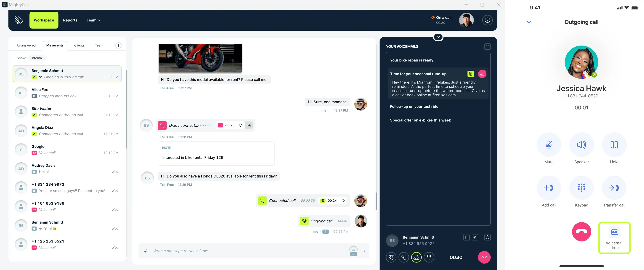Screen dimensions: 644x270
Task: Enable Speaker on the Jessica Hawk call
Action: (x=582, y=144)
